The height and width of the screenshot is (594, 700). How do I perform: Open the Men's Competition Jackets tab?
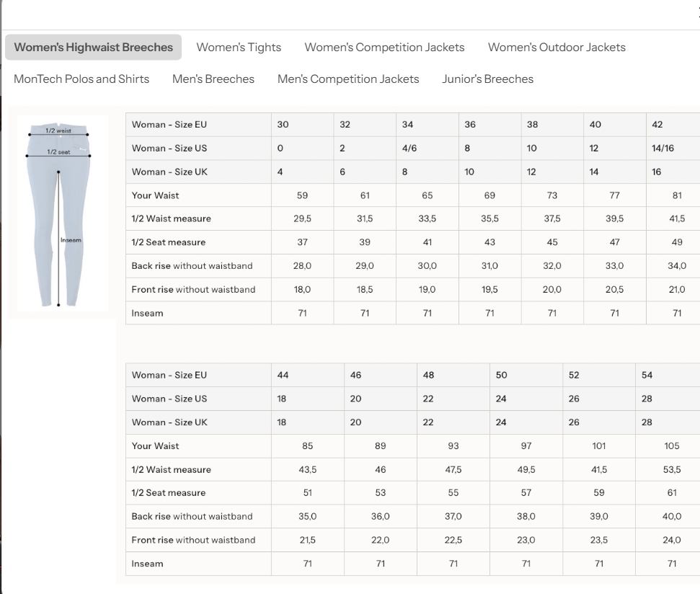(x=348, y=79)
